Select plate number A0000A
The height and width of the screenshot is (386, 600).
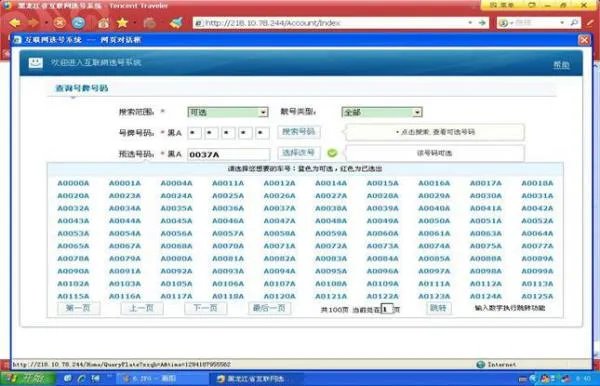[73, 183]
